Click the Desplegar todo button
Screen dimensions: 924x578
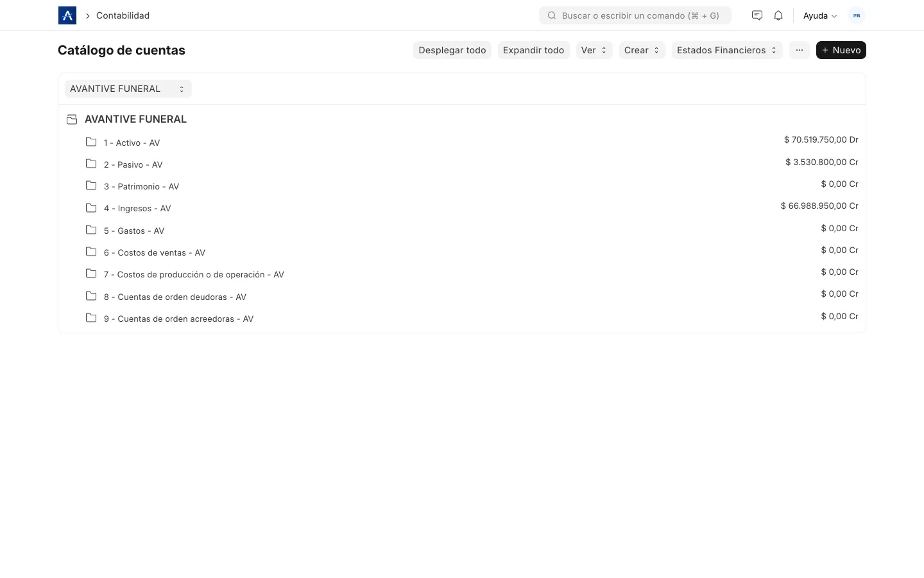[x=452, y=50]
